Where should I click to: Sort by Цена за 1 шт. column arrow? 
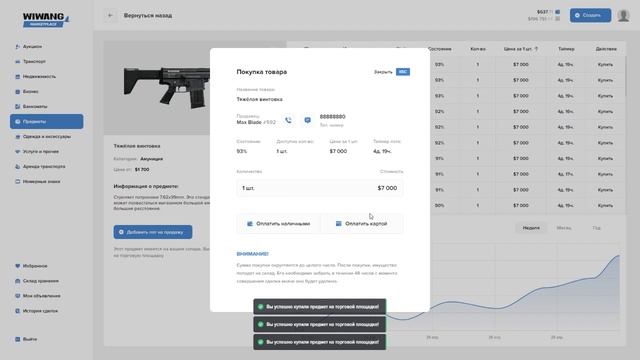(x=536, y=49)
